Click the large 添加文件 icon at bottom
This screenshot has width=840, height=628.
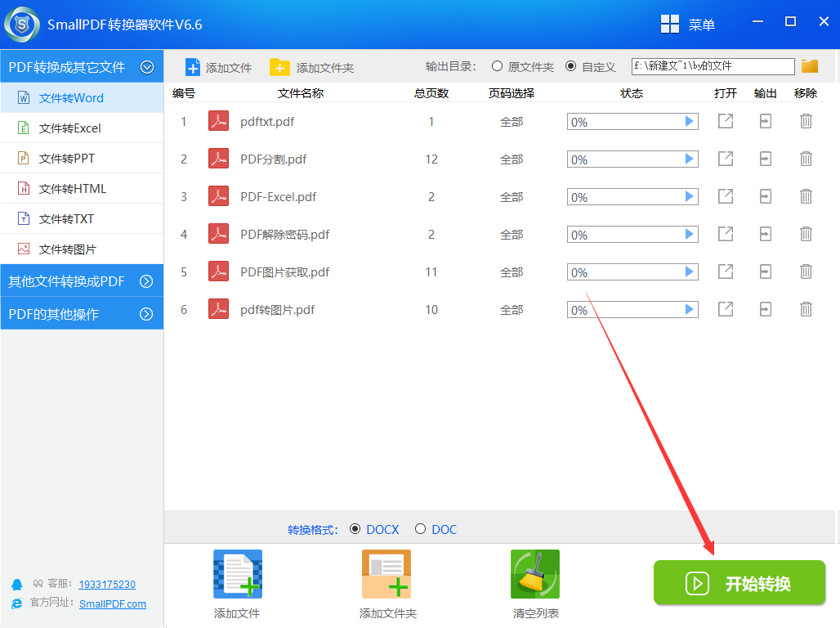pos(237,574)
